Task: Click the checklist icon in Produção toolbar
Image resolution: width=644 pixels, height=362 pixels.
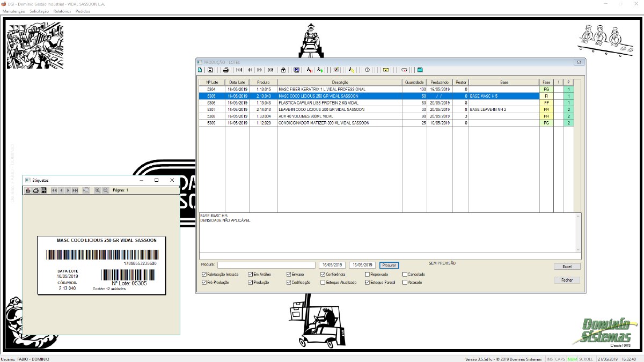Action: [336, 70]
